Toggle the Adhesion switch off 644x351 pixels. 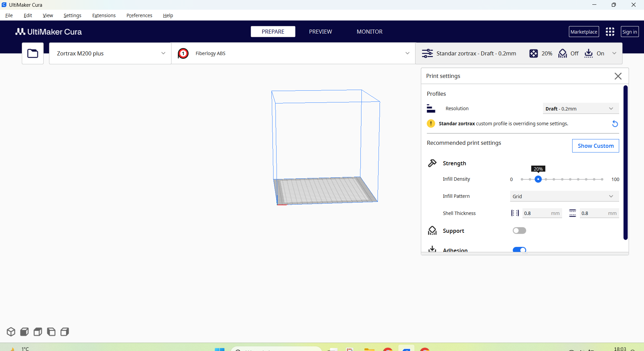tap(519, 250)
